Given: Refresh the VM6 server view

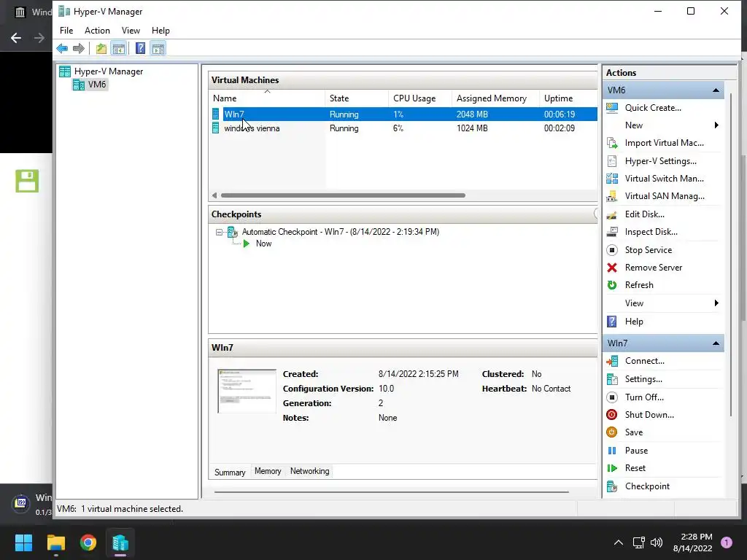Looking at the screenshot, I should [639, 285].
